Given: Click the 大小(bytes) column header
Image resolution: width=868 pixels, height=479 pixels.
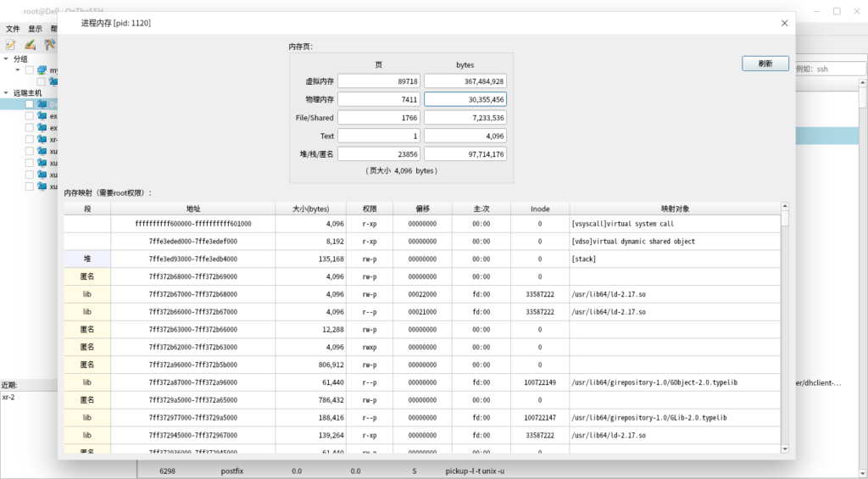Looking at the screenshot, I should [313, 209].
